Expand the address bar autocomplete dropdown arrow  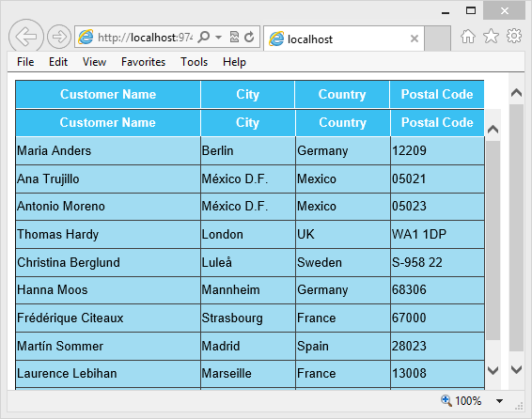pos(218,37)
